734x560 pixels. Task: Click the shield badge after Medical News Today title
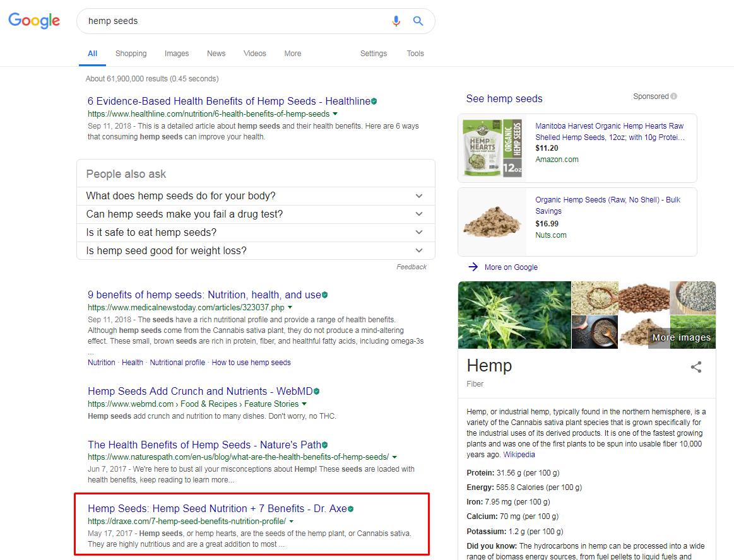coord(325,295)
